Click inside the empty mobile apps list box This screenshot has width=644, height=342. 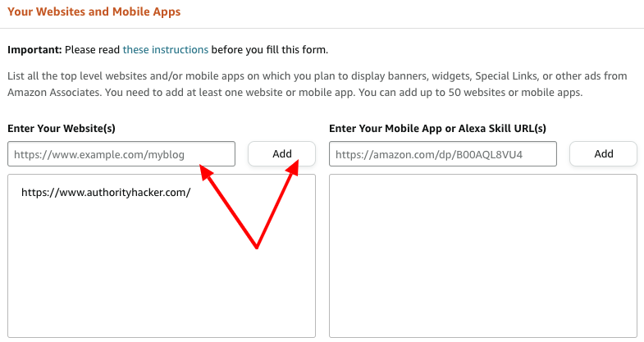pos(482,254)
